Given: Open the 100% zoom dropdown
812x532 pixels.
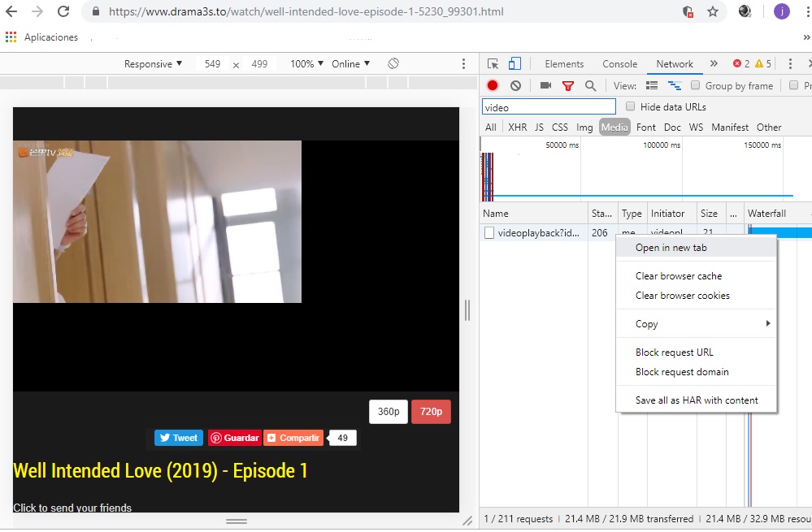Looking at the screenshot, I should click(306, 63).
